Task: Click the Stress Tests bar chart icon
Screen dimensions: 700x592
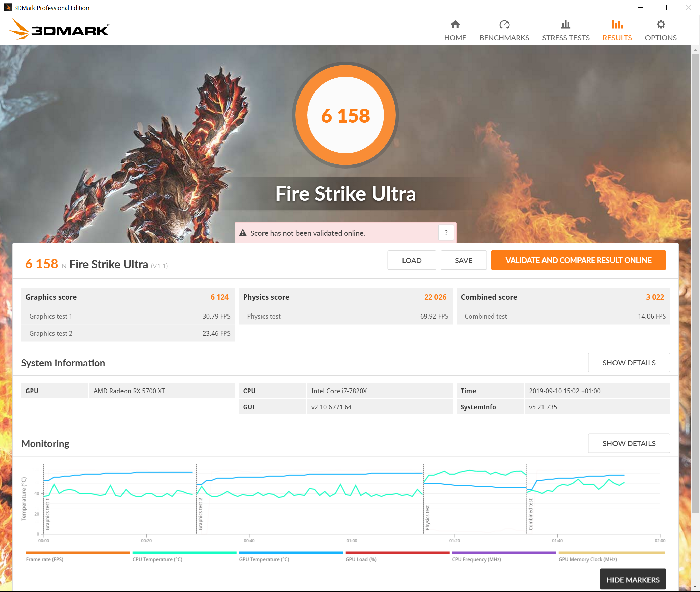Action: click(566, 24)
